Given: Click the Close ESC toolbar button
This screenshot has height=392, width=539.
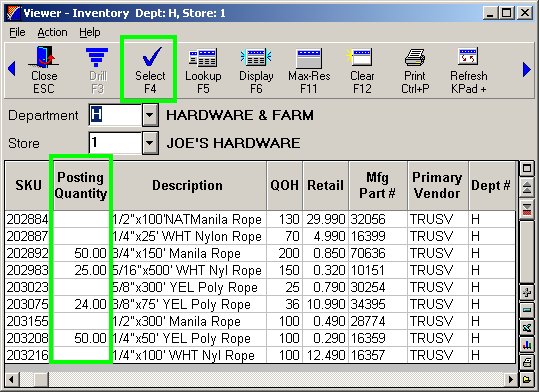Looking at the screenshot, I should (44, 70).
